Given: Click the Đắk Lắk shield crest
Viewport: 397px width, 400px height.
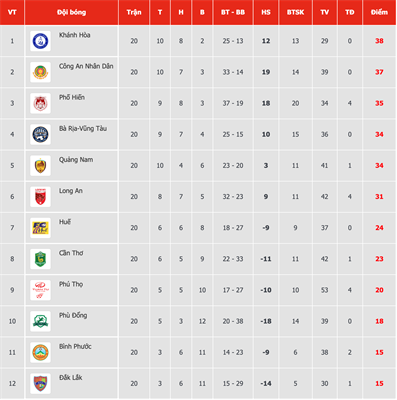Looking at the screenshot, I should (x=40, y=383).
